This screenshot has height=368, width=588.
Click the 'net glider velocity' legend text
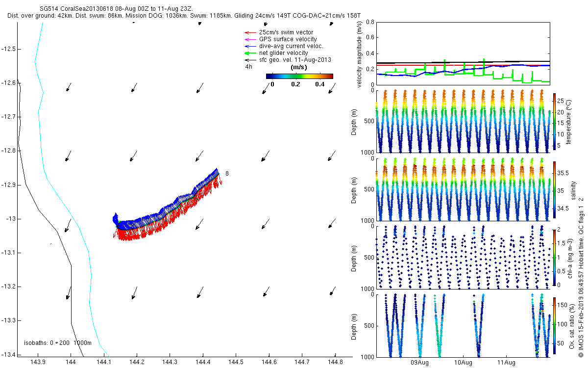pos(284,53)
